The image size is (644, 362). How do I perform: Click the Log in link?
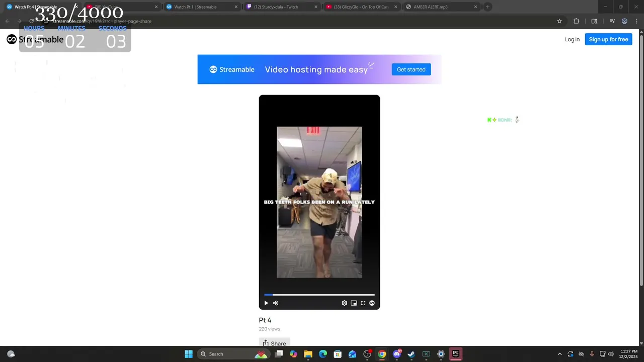(572, 39)
